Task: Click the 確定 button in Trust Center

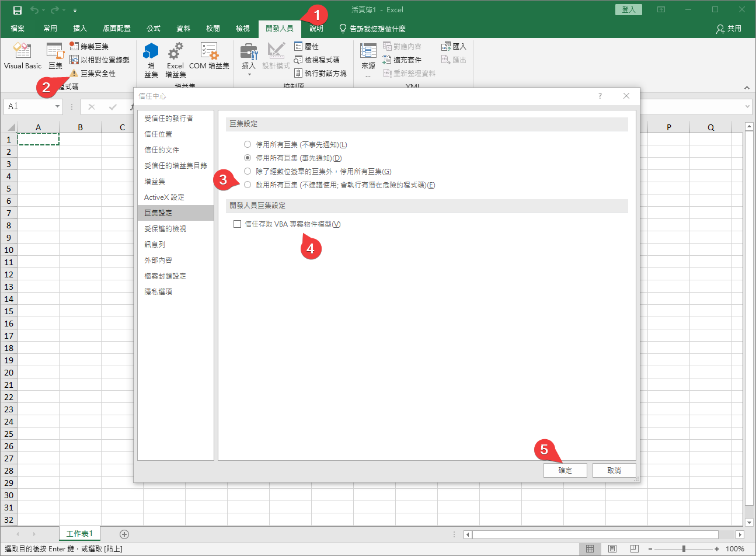Action: tap(565, 470)
